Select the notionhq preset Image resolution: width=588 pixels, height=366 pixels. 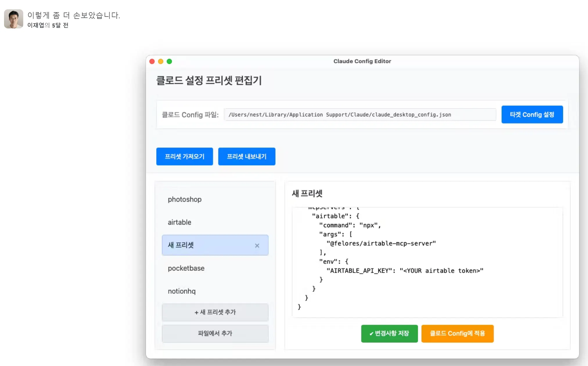click(x=215, y=291)
